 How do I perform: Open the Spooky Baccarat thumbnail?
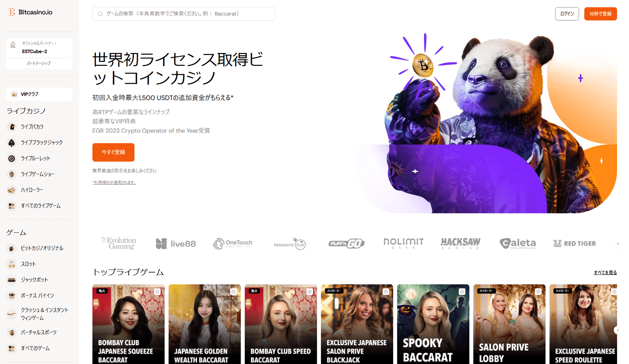tap(433, 324)
